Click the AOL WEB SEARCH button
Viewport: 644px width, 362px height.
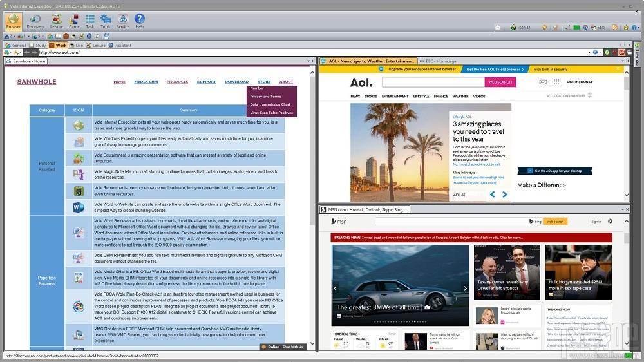coord(500,82)
